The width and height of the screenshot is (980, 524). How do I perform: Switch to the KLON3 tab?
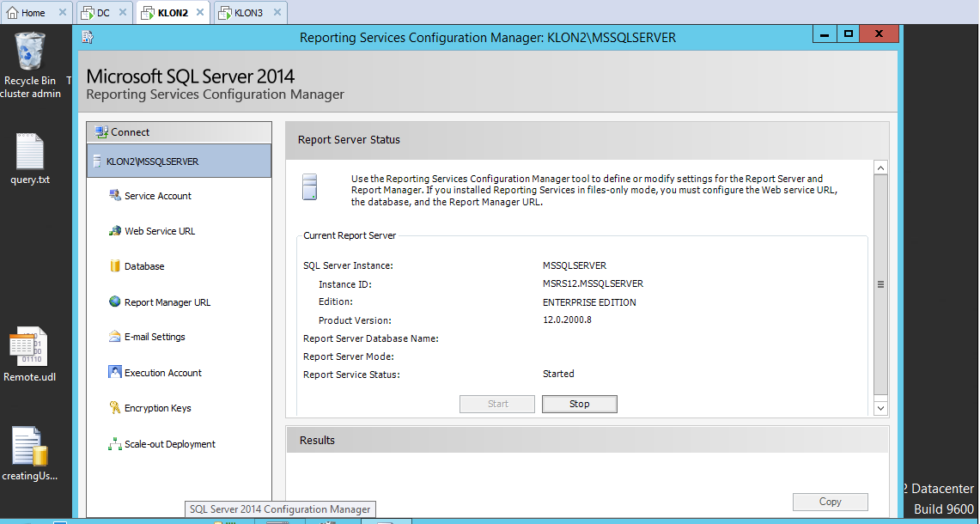click(248, 13)
